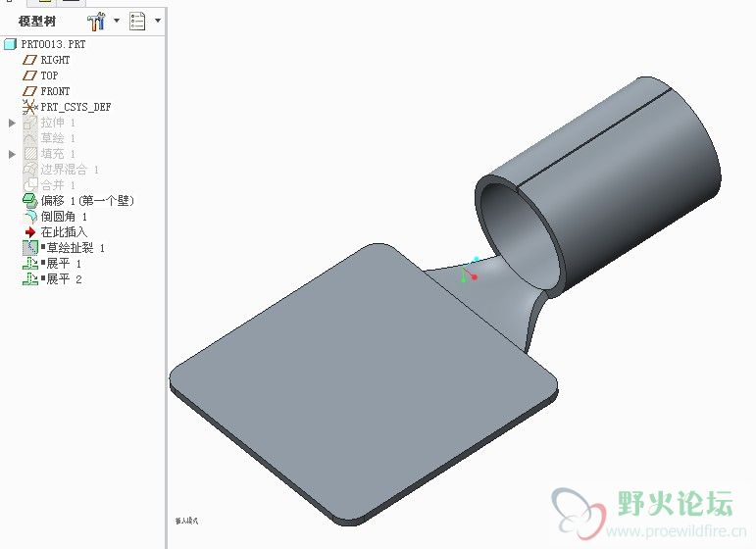Click the 合并 1 merge icon

pos(29,184)
